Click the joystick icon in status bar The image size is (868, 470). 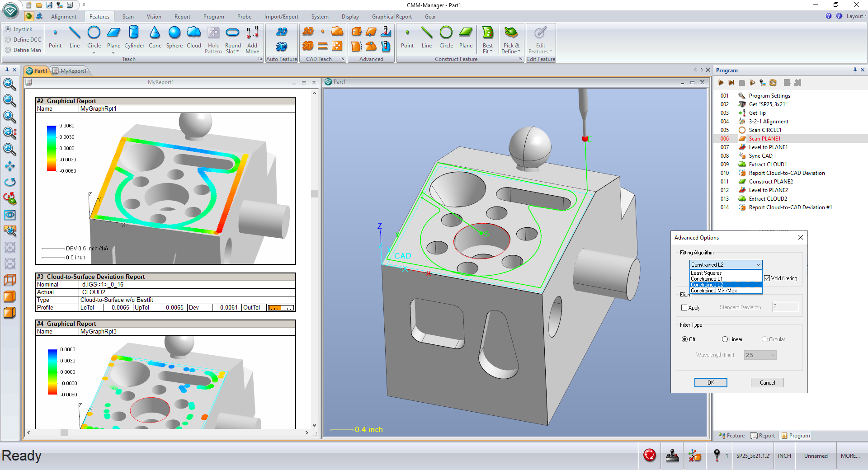point(672,456)
